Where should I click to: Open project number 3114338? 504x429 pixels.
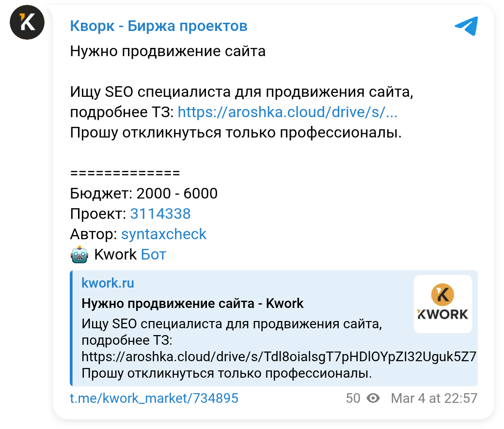(x=160, y=214)
